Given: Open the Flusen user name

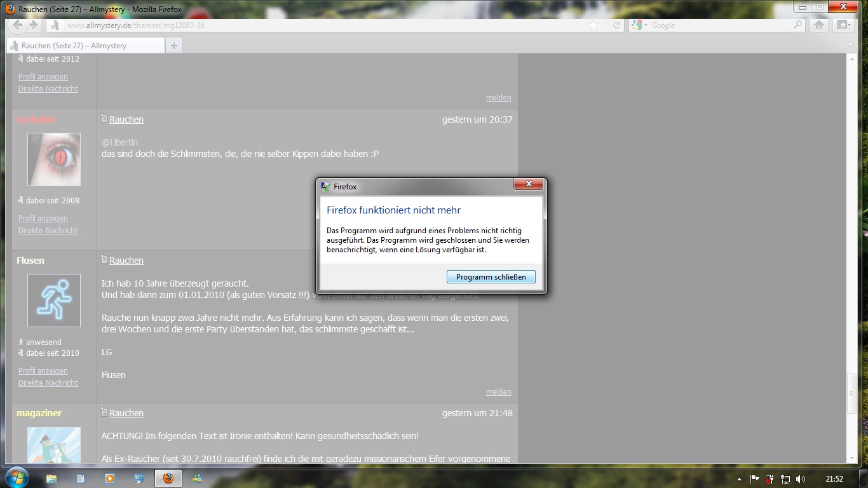Looking at the screenshot, I should click(31, 261).
